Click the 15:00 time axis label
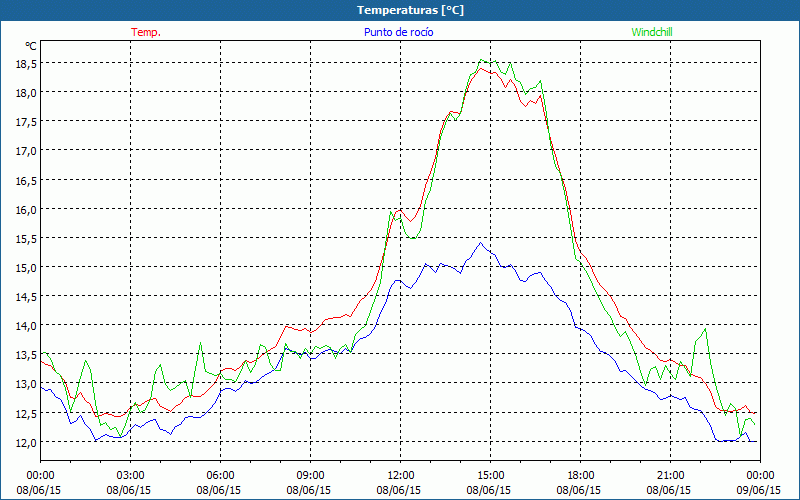The width and height of the screenshot is (800, 500). pos(490,476)
